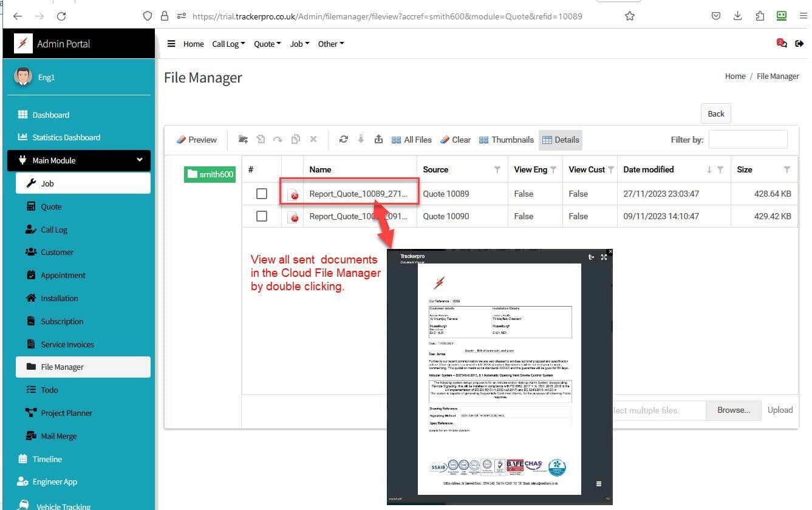This screenshot has height=510, width=812.
Task: Switch to Thumbnails view
Action: 506,140
